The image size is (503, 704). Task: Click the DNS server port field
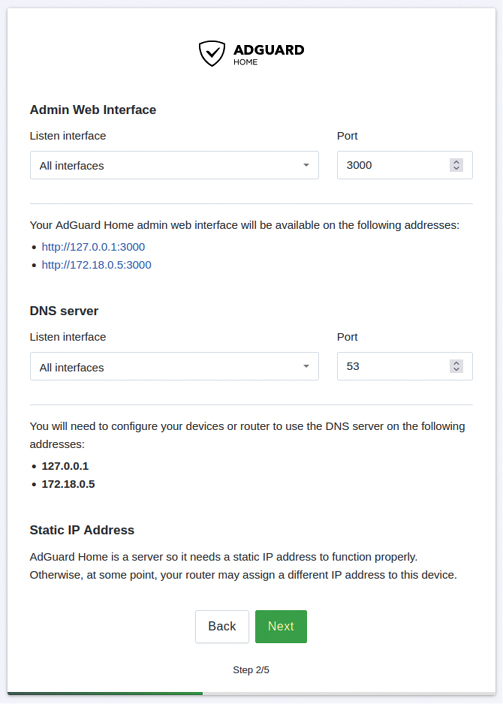405,366
